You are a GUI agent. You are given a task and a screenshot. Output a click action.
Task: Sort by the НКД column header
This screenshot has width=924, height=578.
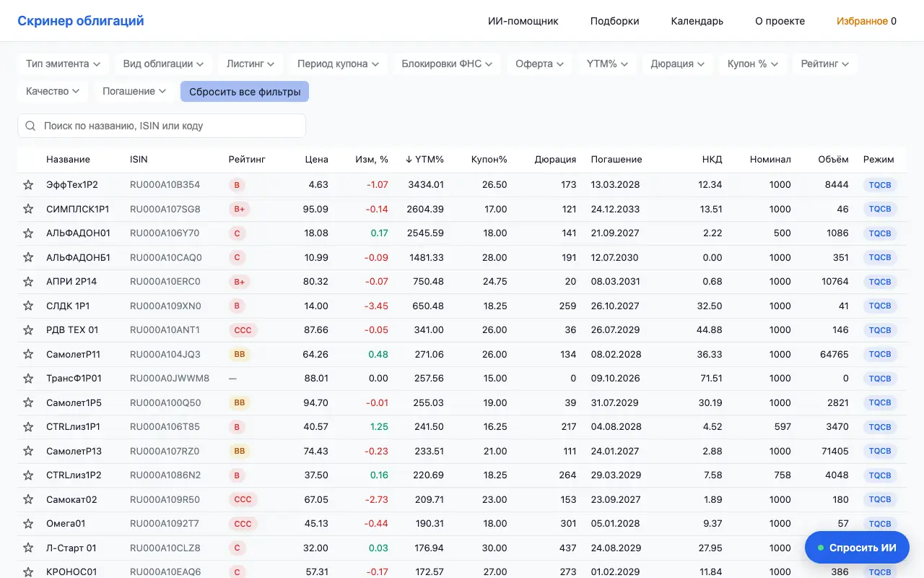coord(712,160)
